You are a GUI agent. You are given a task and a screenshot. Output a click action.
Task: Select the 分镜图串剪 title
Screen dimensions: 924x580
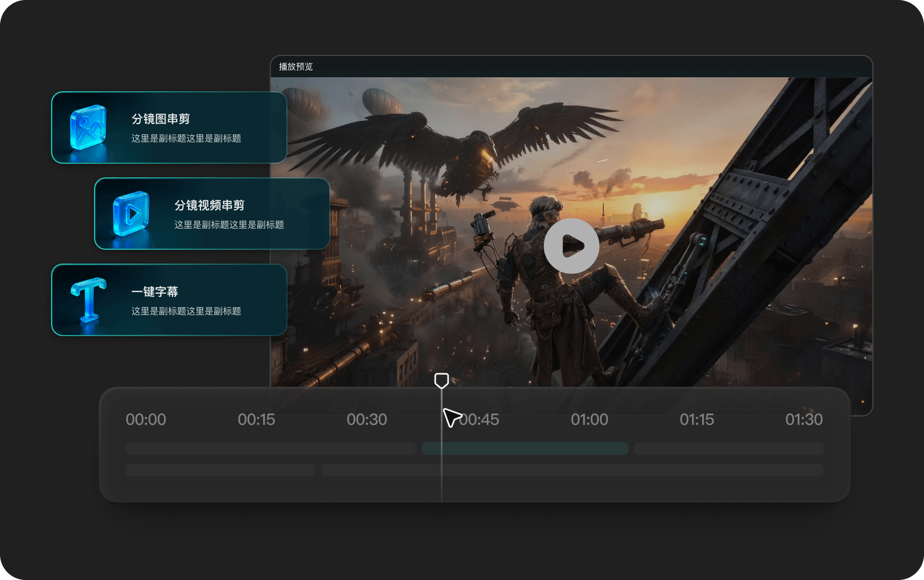click(x=161, y=119)
